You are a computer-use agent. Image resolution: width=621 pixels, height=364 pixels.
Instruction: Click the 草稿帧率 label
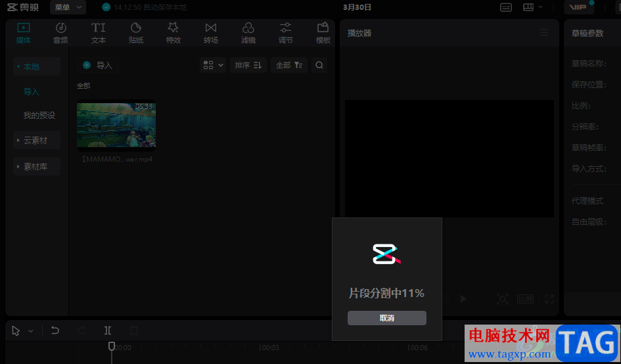click(x=589, y=148)
